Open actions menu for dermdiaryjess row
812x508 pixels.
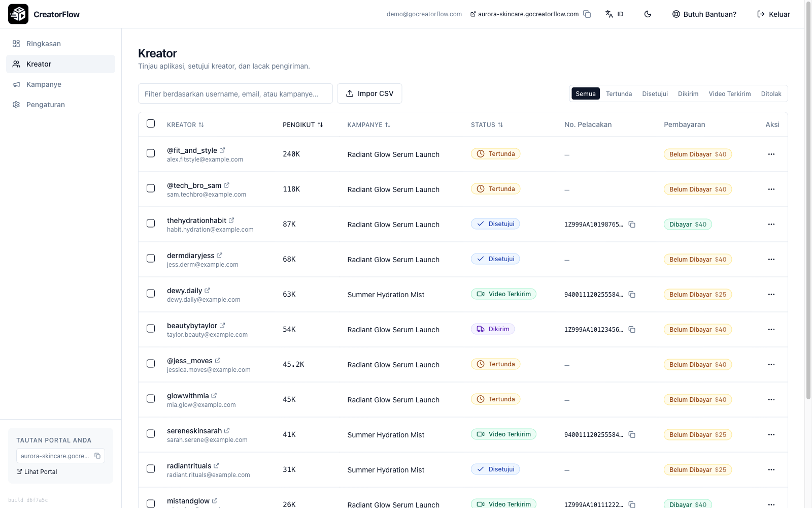(771, 260)
